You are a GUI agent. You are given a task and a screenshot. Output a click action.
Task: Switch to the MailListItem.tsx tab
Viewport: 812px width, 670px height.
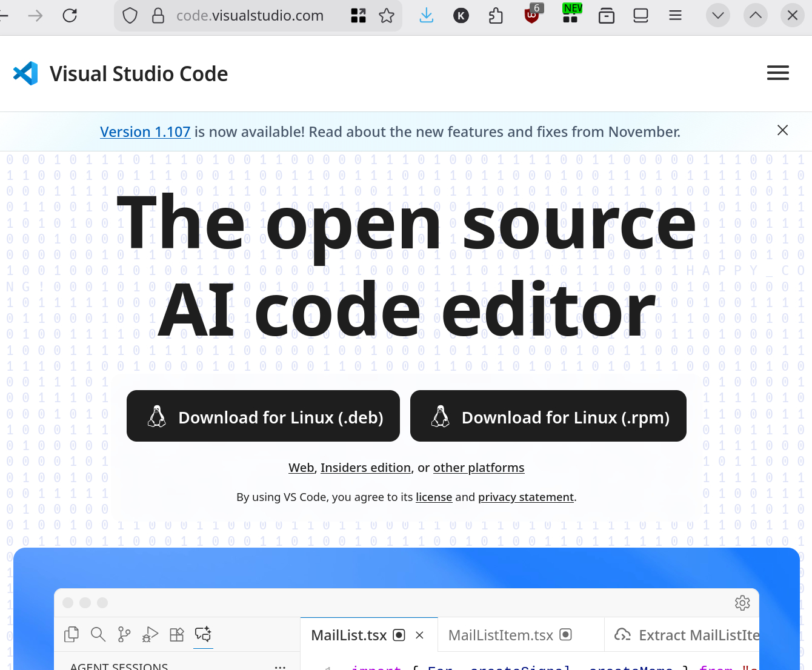pos(501,635)
